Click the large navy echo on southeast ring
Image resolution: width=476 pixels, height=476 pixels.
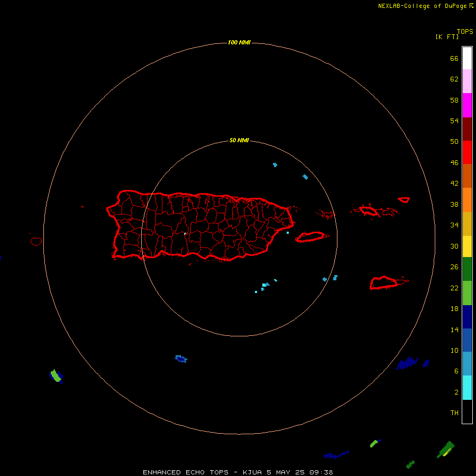[x=407, y=363]
